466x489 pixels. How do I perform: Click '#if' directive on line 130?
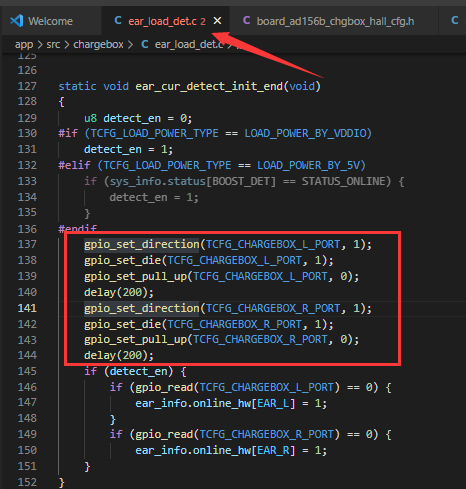pos(68,133)
